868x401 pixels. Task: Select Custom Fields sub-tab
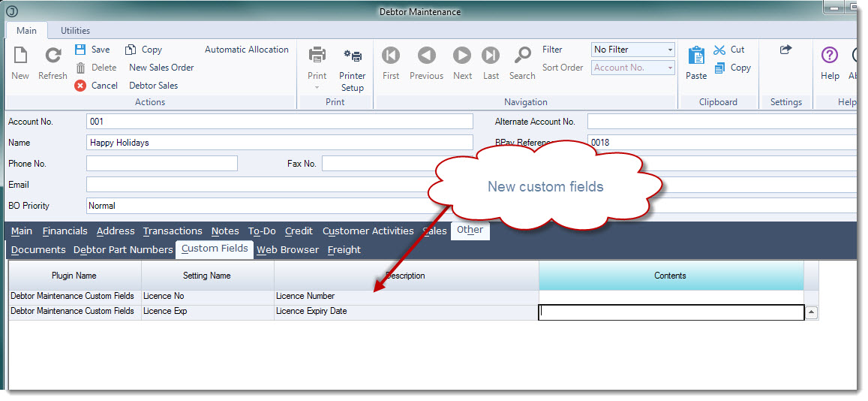(x=215, y=249)
